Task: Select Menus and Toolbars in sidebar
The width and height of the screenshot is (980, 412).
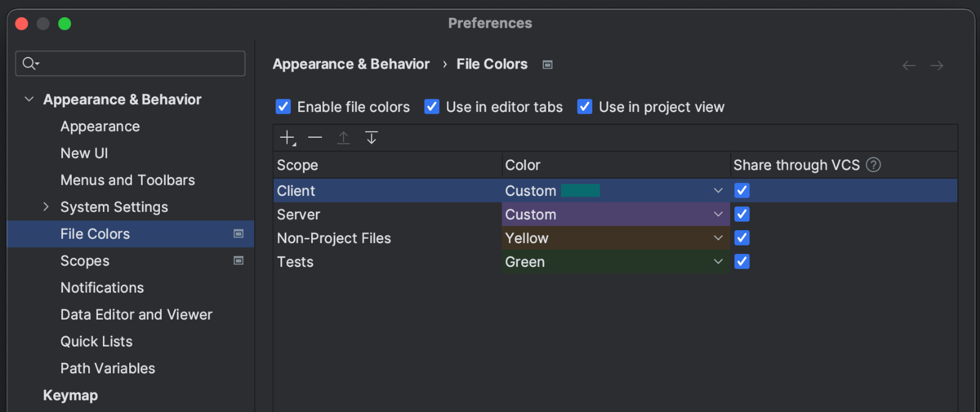Action: [127, 180]
